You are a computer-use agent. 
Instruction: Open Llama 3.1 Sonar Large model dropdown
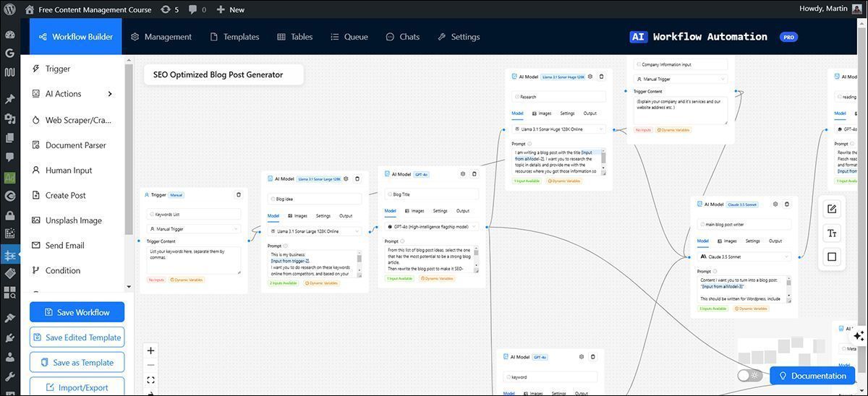[x=315, y=231]
